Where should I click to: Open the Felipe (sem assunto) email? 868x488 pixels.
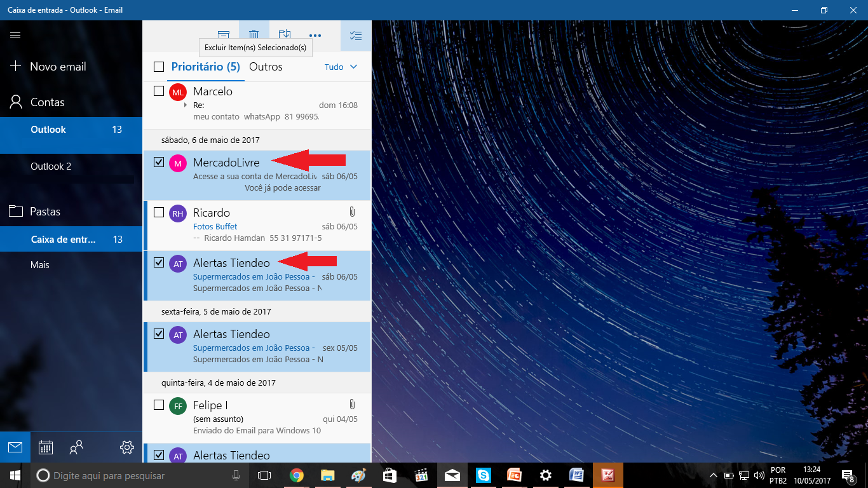(257, 417)
